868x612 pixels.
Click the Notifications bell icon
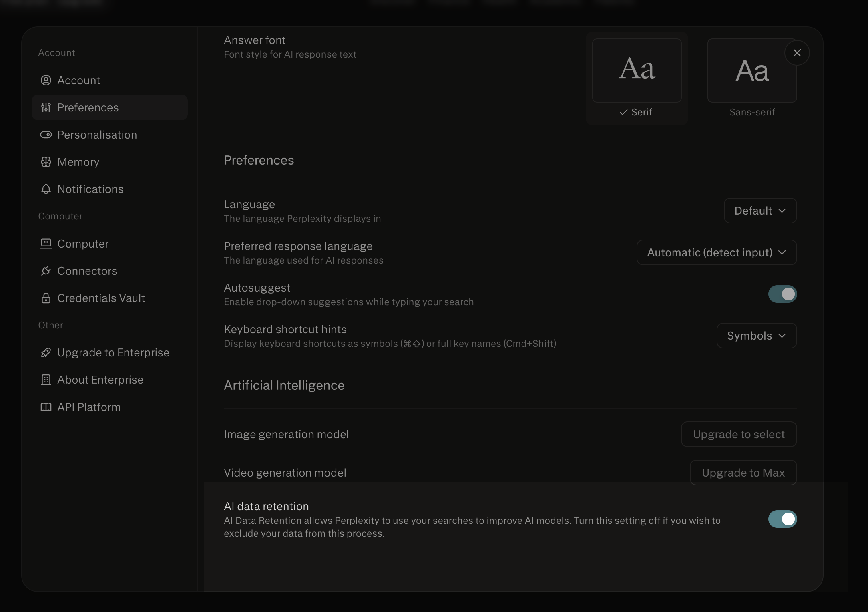click(x=46, y=189)
